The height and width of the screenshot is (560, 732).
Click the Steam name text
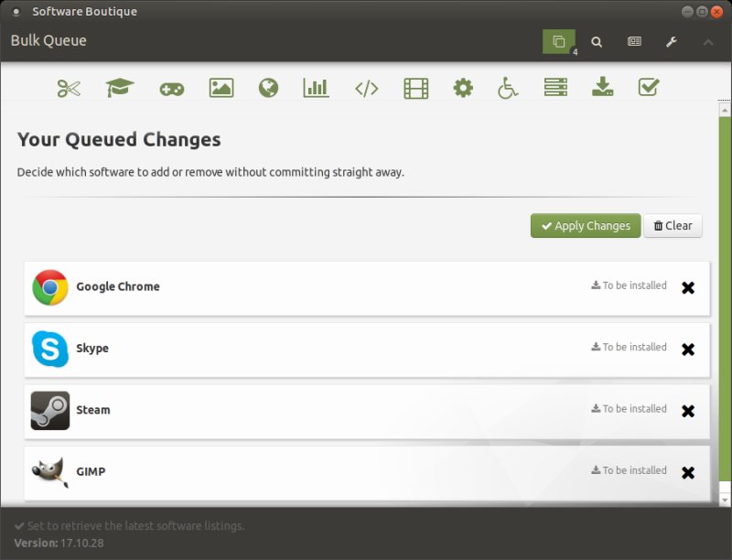point(93,410)
